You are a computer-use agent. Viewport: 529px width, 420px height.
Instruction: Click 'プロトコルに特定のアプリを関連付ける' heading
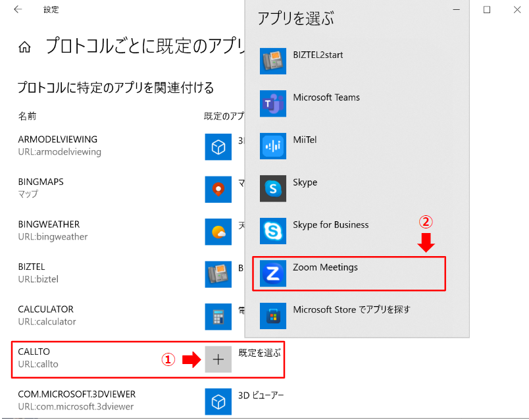(116, 88)
